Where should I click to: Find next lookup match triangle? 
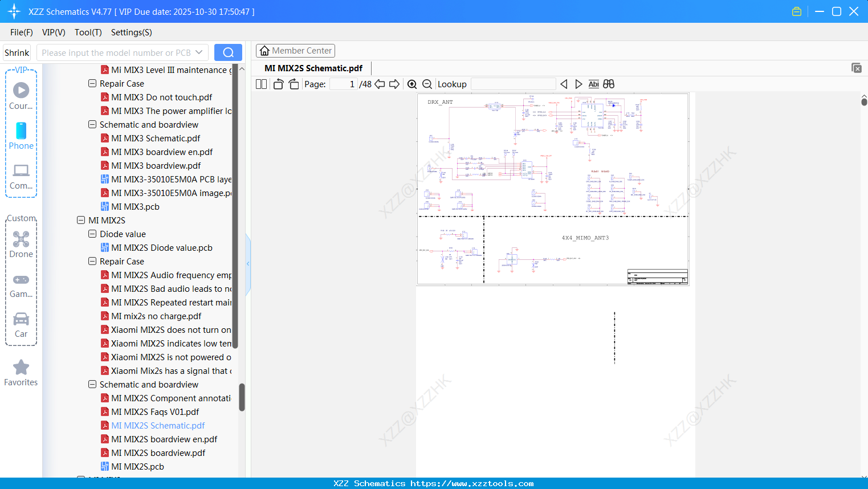(578, 84)
